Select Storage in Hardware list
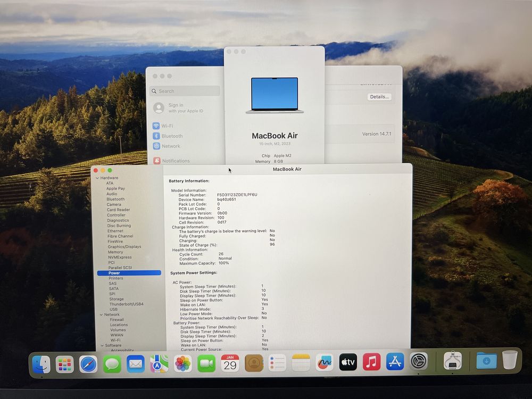This screenshot has width=532, height=399. pyautogui.click(x=117, y=299)
